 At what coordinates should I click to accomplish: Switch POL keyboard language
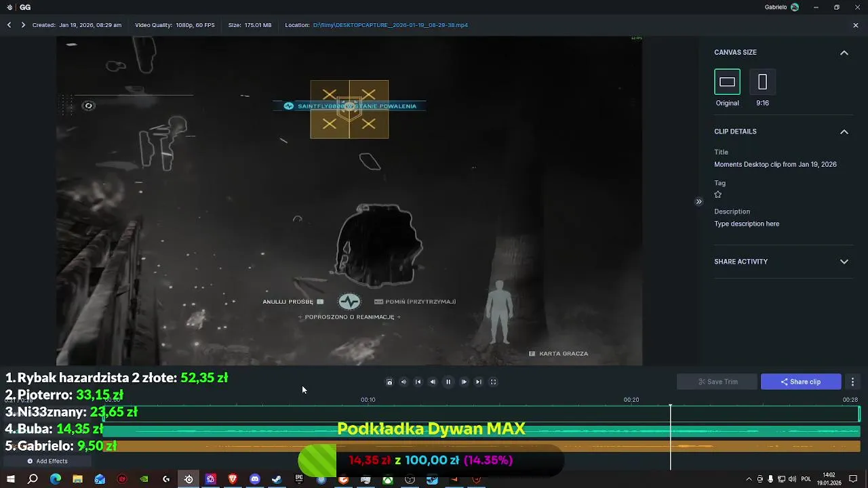[806, 479]
